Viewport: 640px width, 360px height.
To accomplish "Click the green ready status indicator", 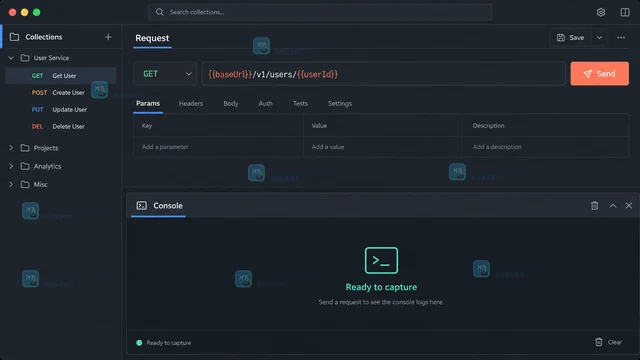I will click(139, 343).
